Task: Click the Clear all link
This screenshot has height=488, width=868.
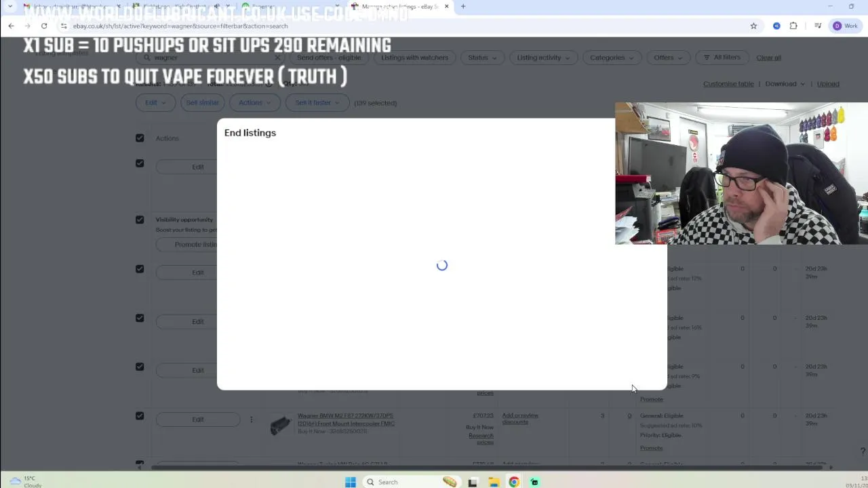Action: point(768,58)
